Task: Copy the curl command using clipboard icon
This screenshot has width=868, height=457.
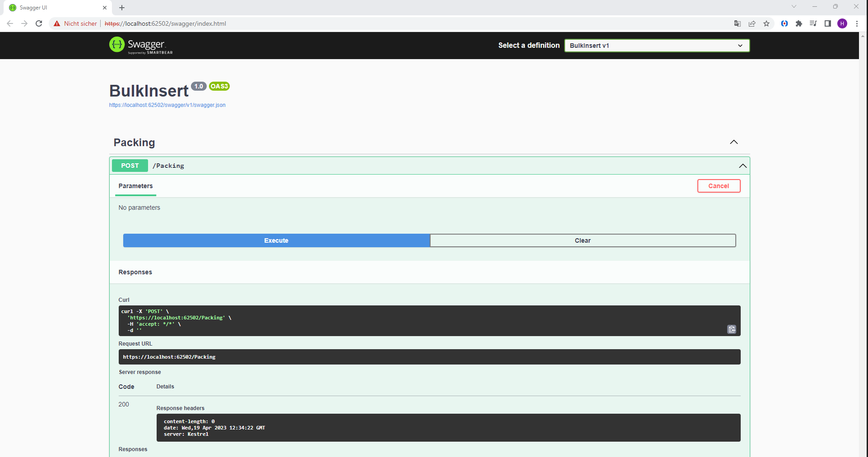Action: click(x=731, y=329)
